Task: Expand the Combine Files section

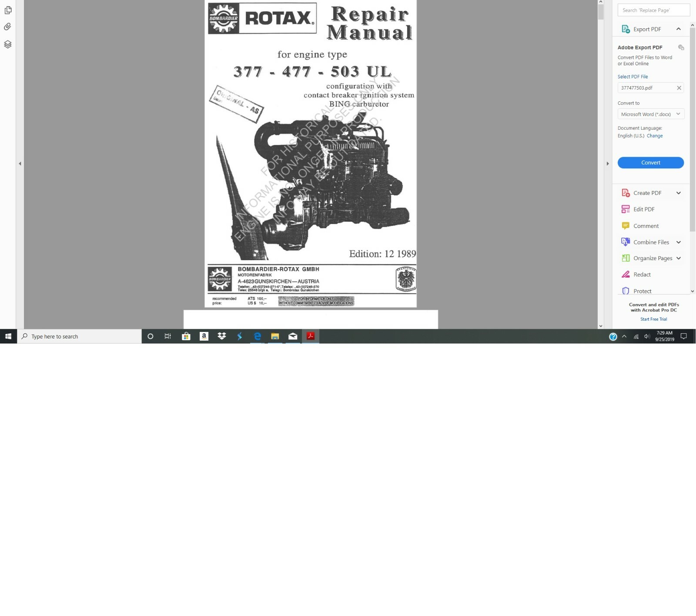Action: point(679,242)
